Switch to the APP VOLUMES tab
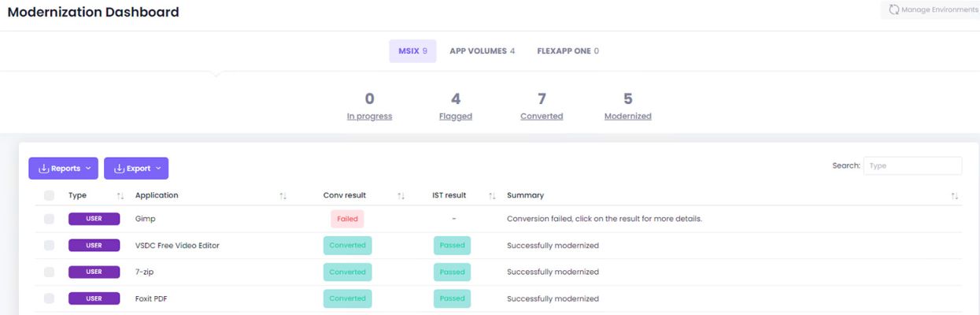The image size is (980, 315). pyautogui.click(x=482, y=51)
